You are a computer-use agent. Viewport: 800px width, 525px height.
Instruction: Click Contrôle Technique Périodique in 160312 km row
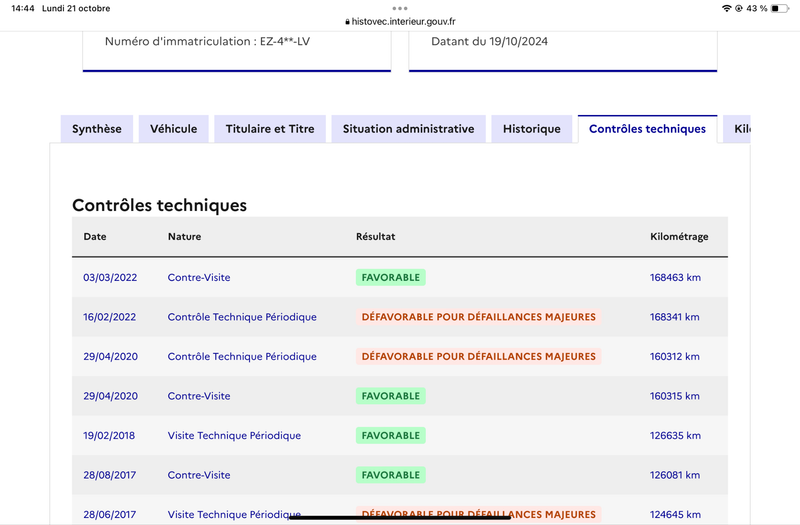tap(242, 357)
